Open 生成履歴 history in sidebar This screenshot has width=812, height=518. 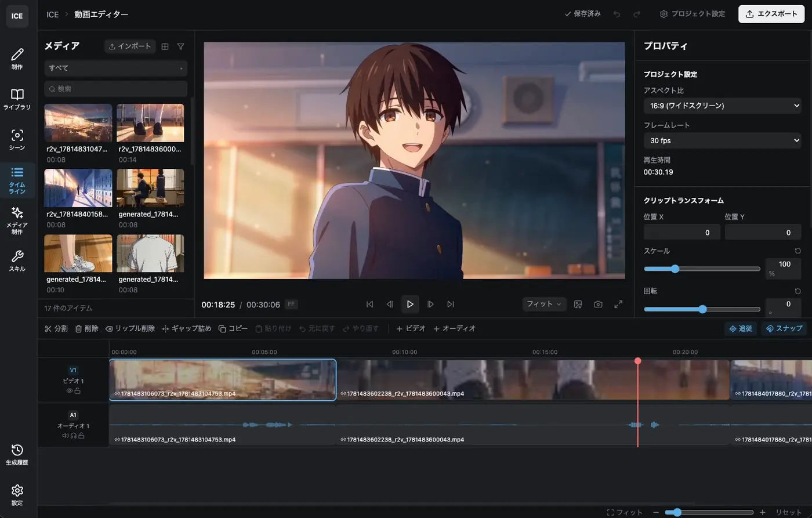click(17, 455)
